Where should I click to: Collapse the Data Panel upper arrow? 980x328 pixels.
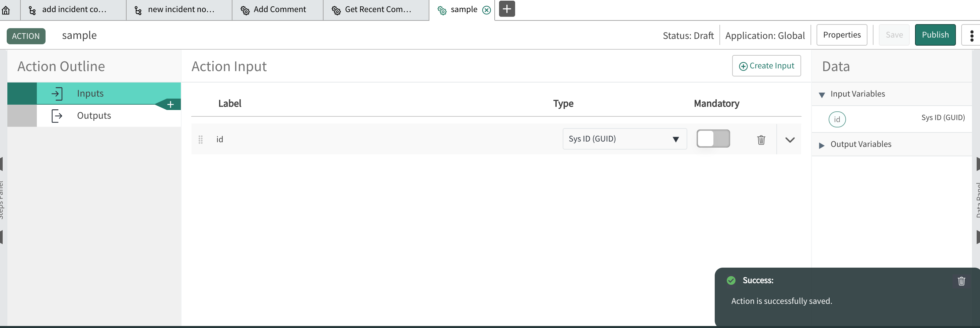978,164
